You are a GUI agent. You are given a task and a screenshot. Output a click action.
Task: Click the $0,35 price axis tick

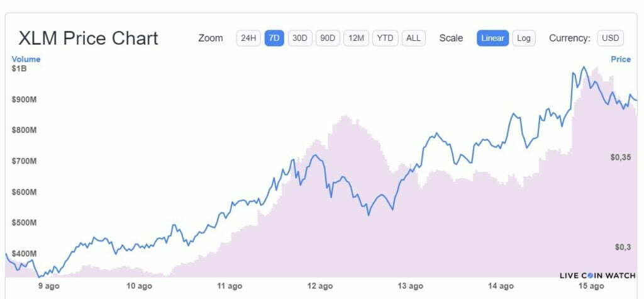[620, 157]
